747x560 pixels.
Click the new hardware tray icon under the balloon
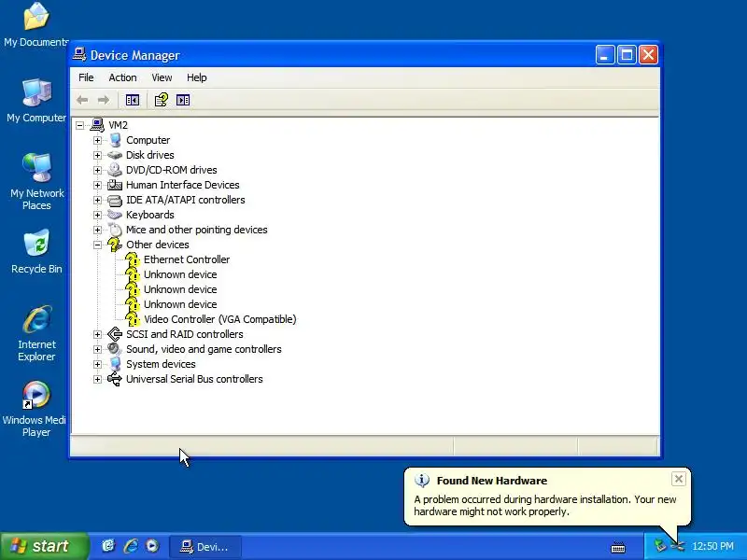tap(677, 546)
